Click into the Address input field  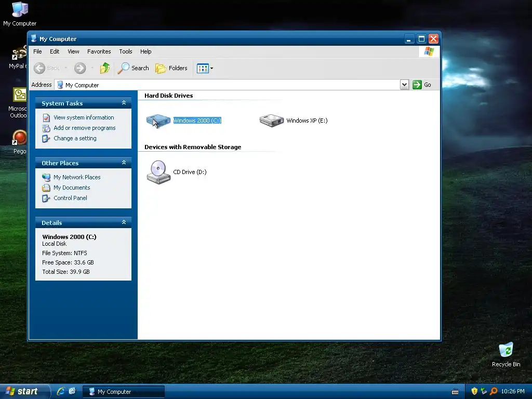(228, 85)
